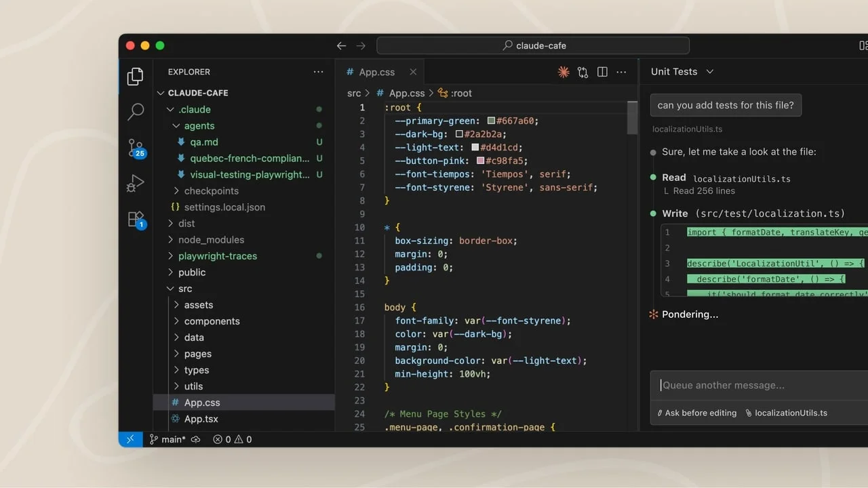Open the Extensions view icon
This screenshot has width=868, height=488.
click(136, 220)
